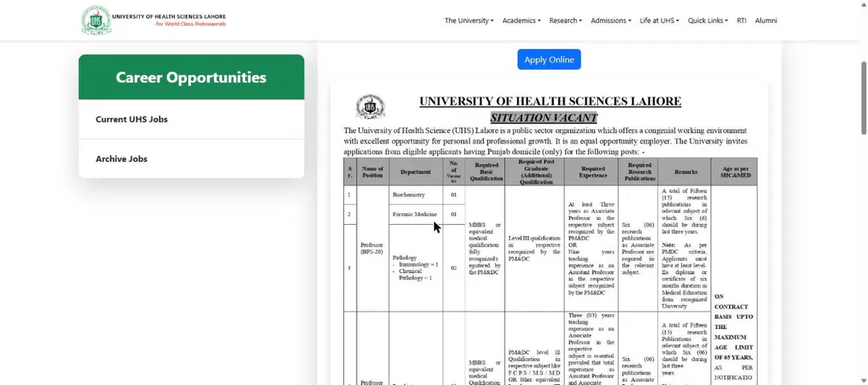Click the Remarks column header
Viewport: 868px width, 385px height.
[685, 171]
